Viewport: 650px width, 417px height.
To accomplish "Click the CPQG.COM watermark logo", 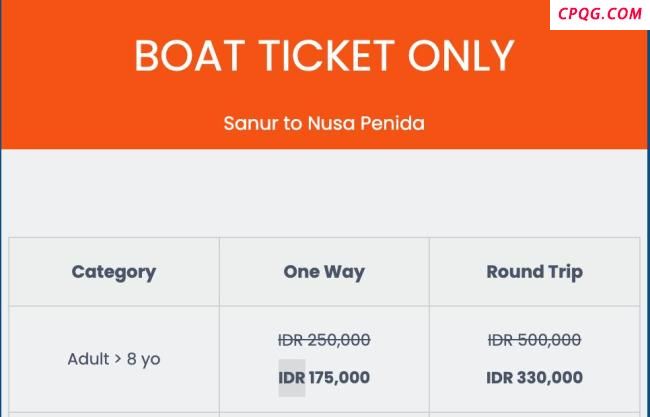I will pos(599,14).
